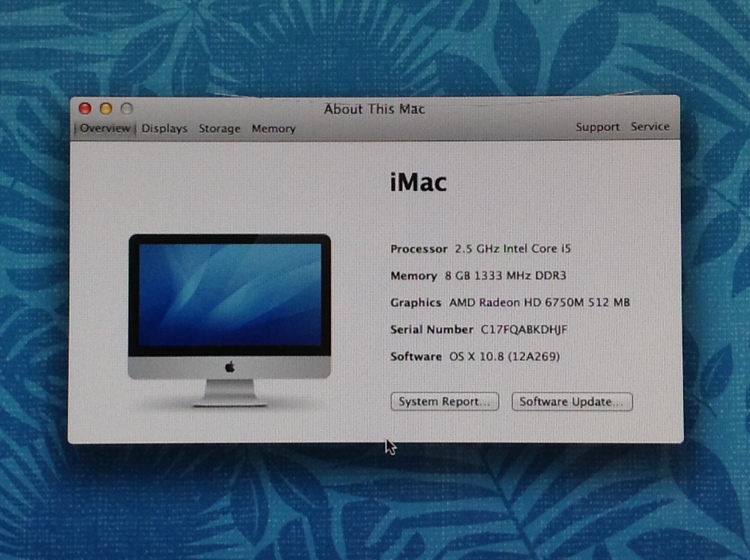Click the AMD Radeon HD 6750M 512 MB text
This screenshot has height=560, width=750.
[540, 303]
